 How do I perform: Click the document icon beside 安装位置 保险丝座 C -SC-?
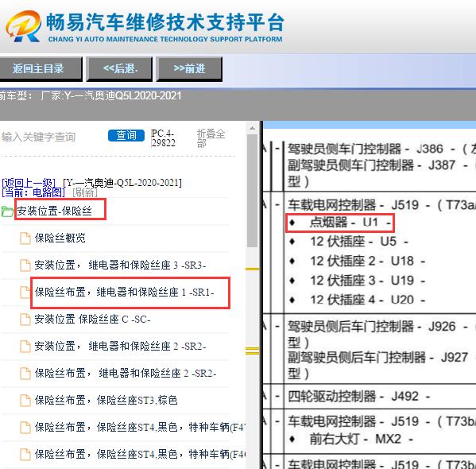[x=25, y=320]
